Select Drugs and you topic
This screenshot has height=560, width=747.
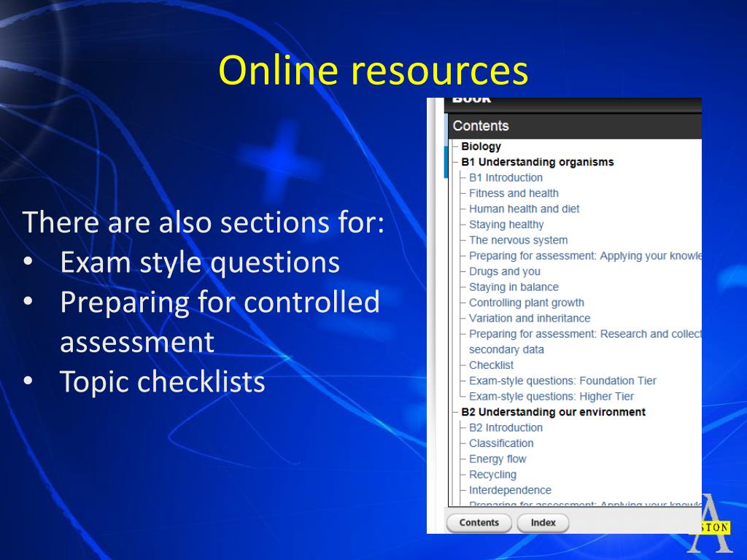point(505,271)
